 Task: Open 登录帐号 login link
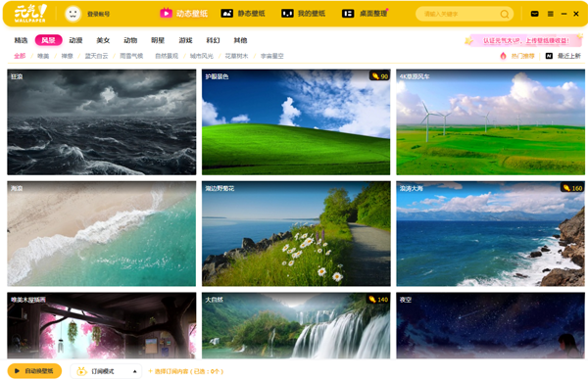pos(99,14)
